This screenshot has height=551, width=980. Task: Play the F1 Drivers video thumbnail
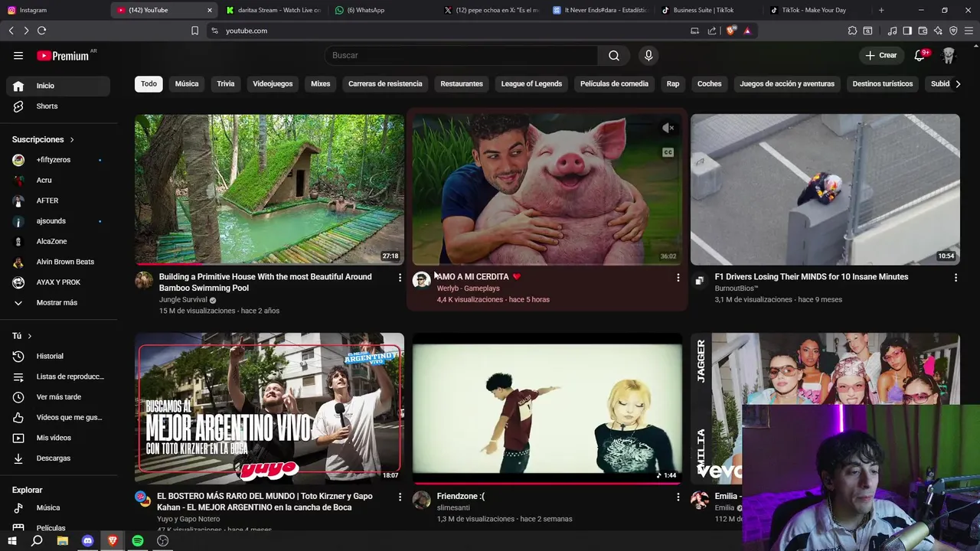[825, 190]
